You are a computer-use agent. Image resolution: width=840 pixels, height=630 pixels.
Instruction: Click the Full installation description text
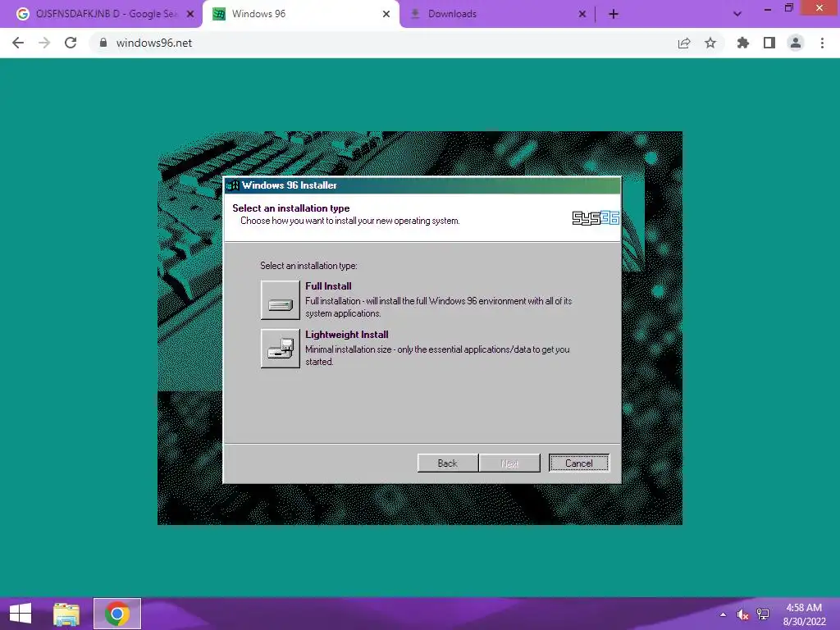[439, 307]
